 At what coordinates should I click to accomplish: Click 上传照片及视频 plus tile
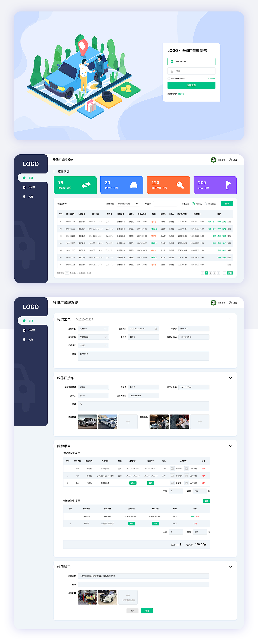coord(128,597)
